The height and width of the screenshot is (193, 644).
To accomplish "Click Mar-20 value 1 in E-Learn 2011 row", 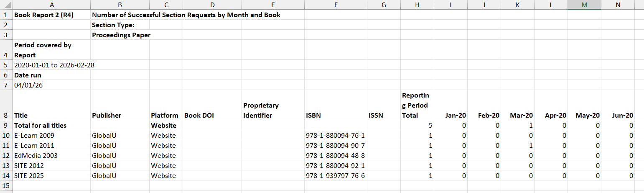I will tap(517, 145).
